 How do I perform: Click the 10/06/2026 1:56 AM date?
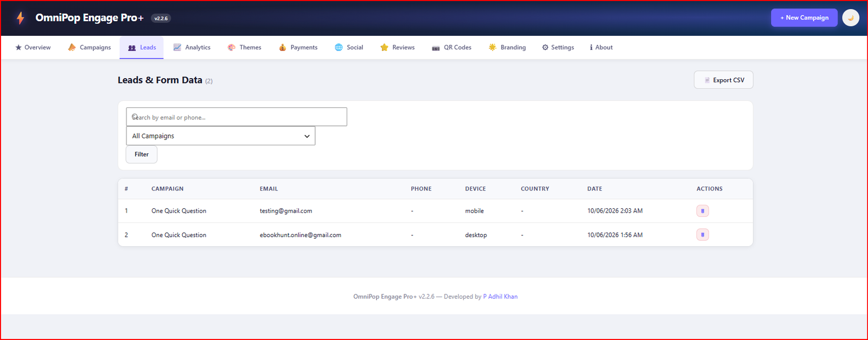click(615, 235)
